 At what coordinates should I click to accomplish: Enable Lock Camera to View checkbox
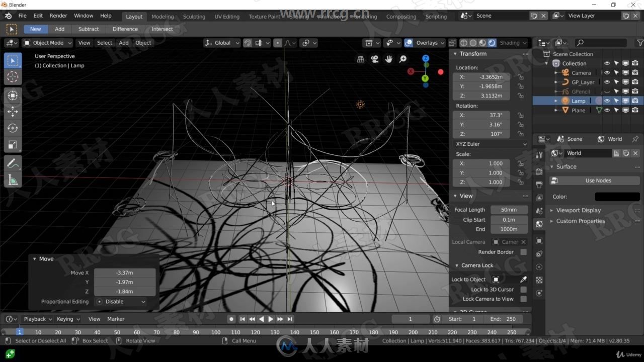tap(523, 299)
